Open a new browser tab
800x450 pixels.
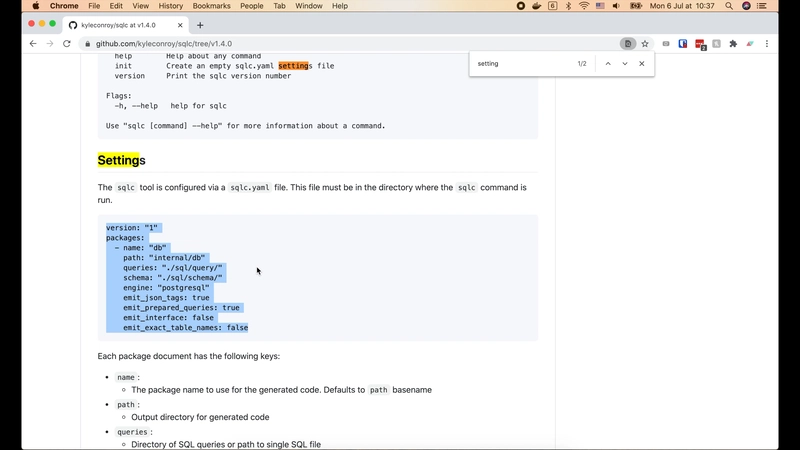tap(200, 24)
